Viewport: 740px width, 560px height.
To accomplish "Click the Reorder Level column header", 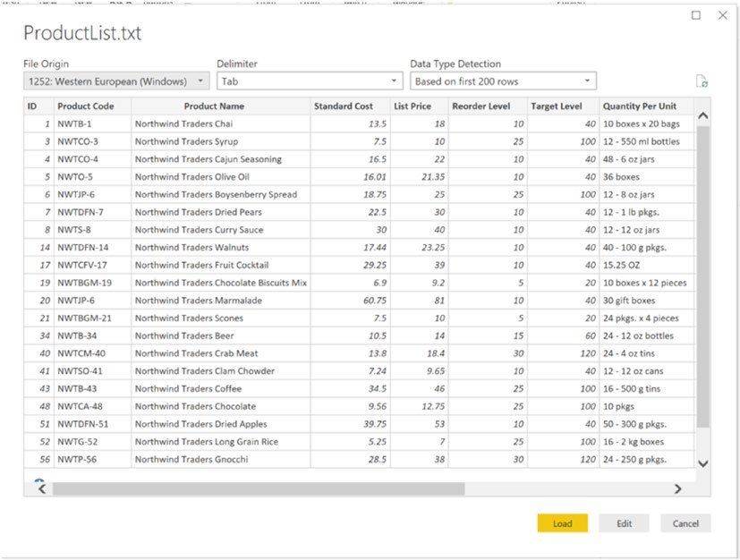I will point(488,106).
